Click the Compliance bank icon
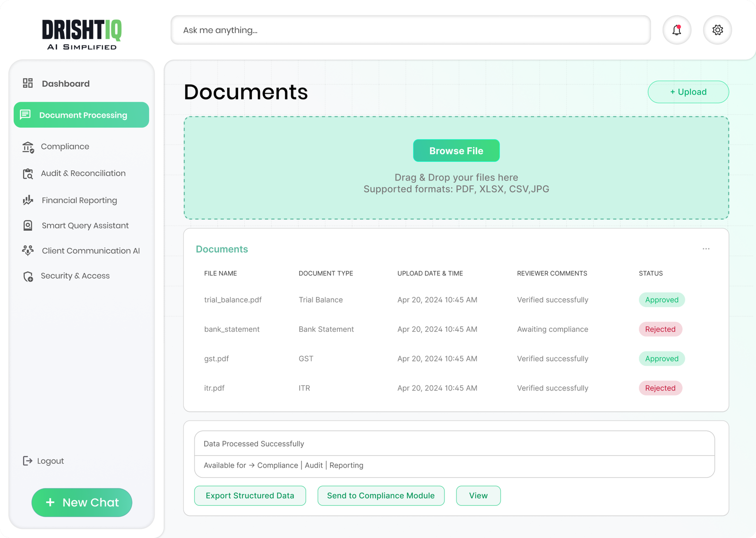Screen dimensions: 756x538 pyautogui.click(x=28, y=147)
